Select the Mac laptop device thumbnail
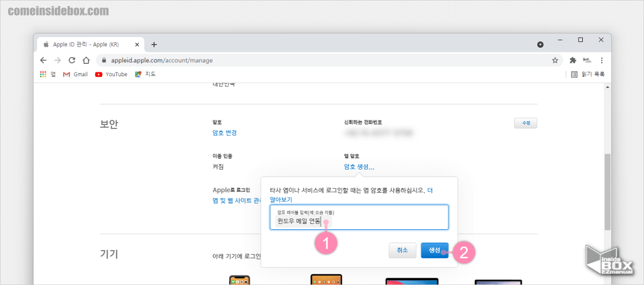This screenshot has height=285, width=644. (412, 281)
